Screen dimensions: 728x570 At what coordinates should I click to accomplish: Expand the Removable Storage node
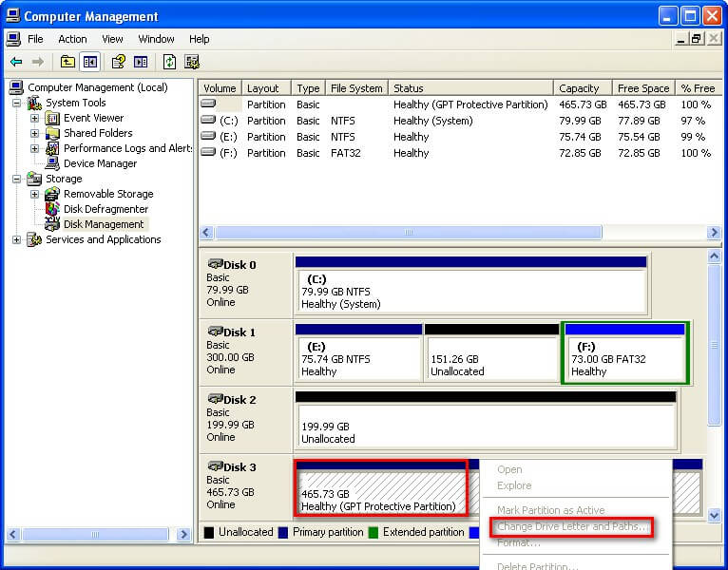(35, 194)
